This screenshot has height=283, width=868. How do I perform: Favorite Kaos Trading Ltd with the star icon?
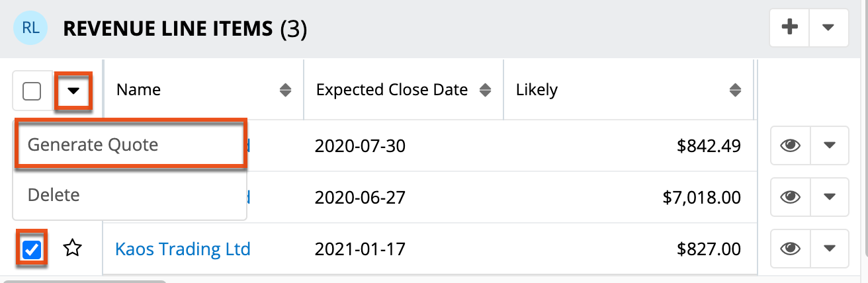pyautogui.click(x=73, y=249)
